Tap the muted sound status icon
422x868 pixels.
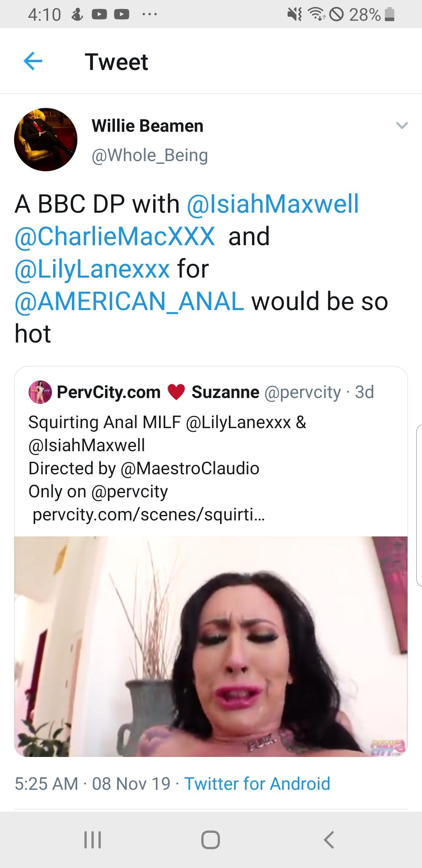[295, 15]
